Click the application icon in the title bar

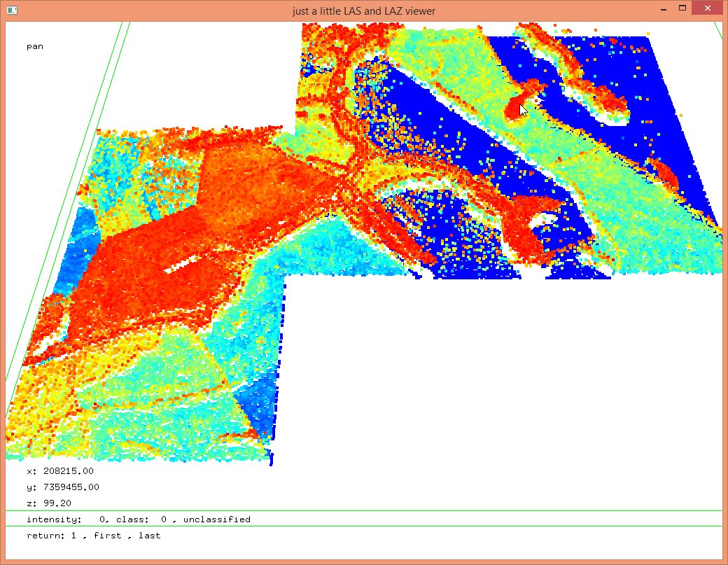coord(11,11)
